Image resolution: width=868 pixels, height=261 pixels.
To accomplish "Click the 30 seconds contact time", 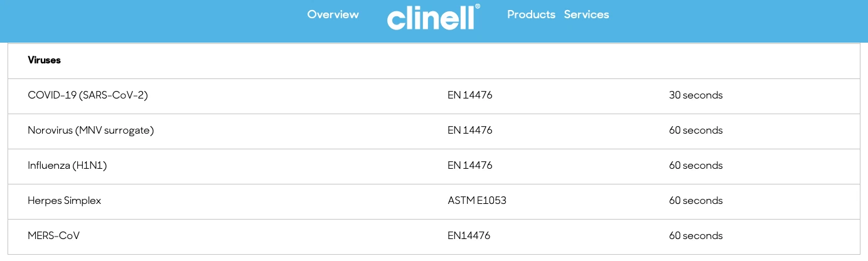I will point(695,95).
